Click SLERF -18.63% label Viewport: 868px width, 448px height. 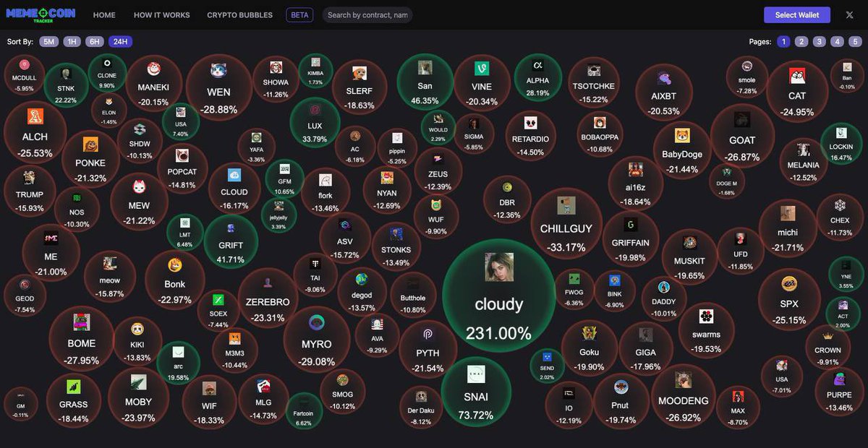point(359,98)
